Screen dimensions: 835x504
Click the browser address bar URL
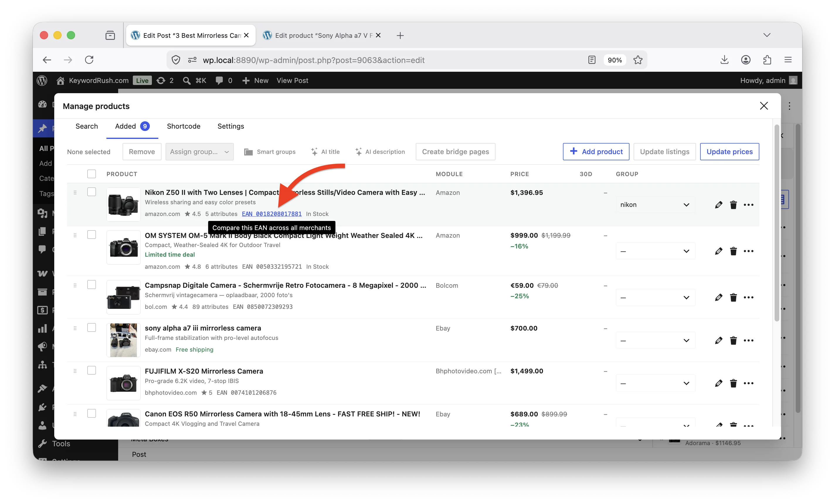coord(313,60)
